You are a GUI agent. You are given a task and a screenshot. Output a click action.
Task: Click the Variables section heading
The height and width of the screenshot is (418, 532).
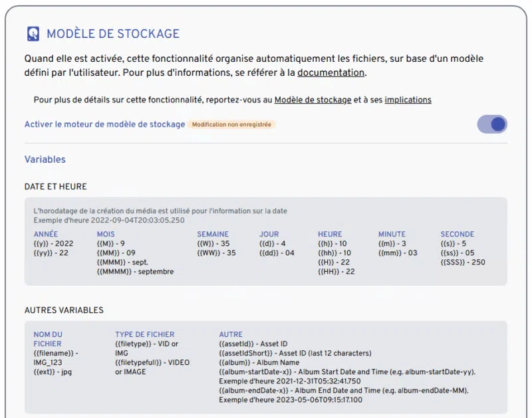point(45,159)
